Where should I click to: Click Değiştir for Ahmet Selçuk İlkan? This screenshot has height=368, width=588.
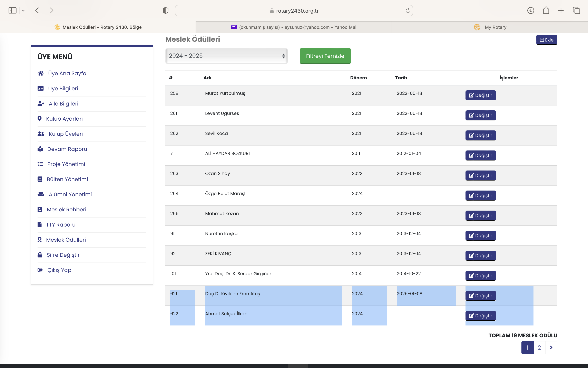[x=480, y=316]
